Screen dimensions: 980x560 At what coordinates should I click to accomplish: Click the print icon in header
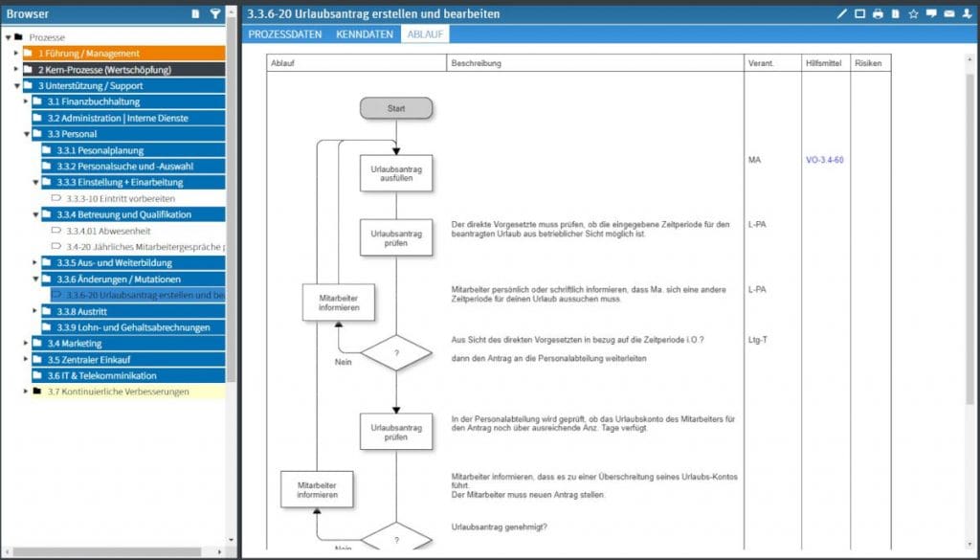[878, 13]
